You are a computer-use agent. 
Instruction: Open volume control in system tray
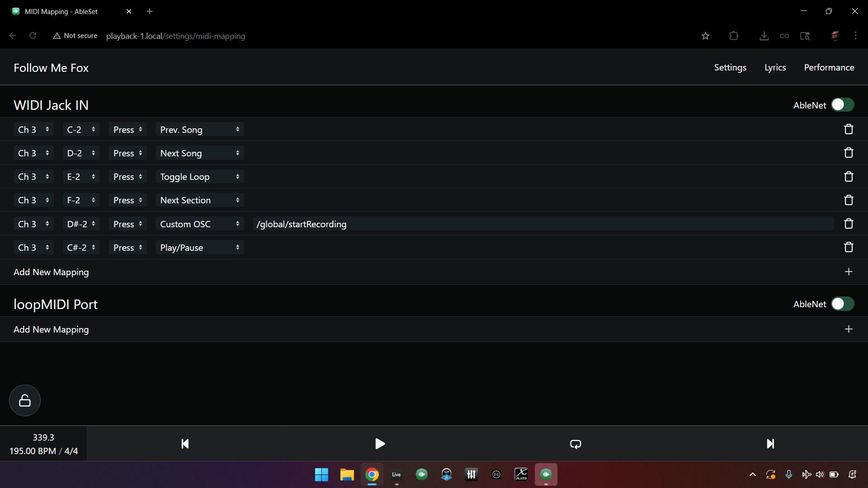pyautogui.click(x=820, y=474)
